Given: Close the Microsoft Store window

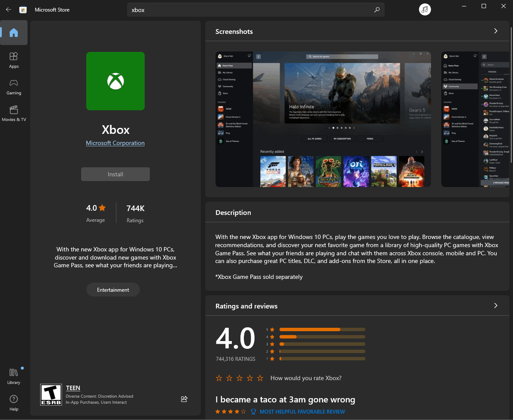Looking at the screenshot, I should 504,6.
